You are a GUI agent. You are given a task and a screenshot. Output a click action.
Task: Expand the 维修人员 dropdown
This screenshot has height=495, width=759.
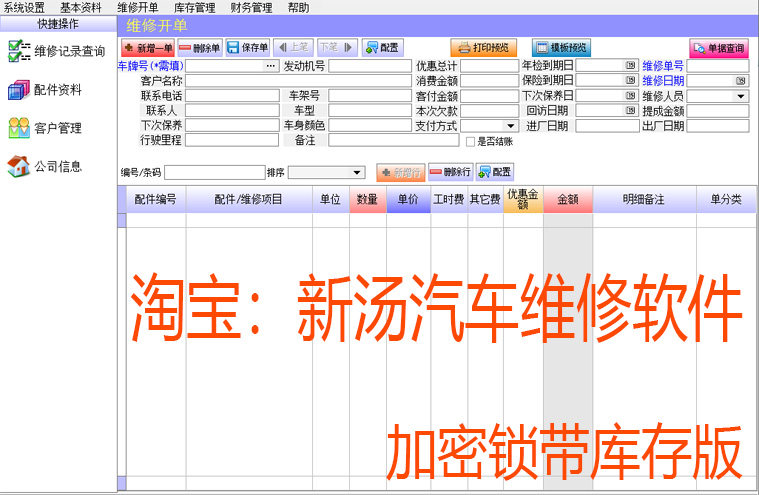click(x=741, y=96)
